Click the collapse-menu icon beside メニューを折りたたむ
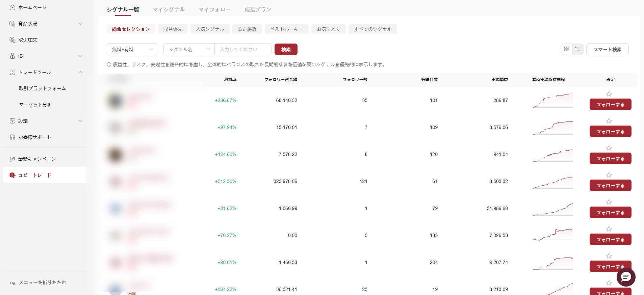The height and width of the screenshot is (295, 644). click(12, 283)
